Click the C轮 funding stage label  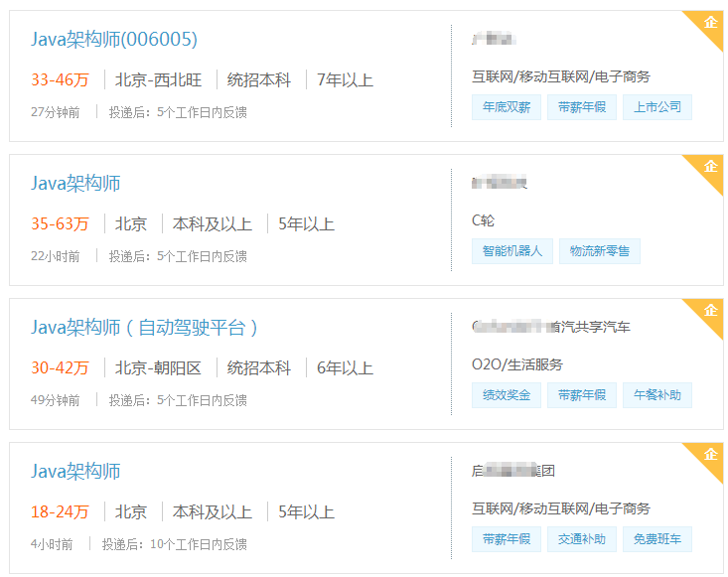tap(484, 220)
